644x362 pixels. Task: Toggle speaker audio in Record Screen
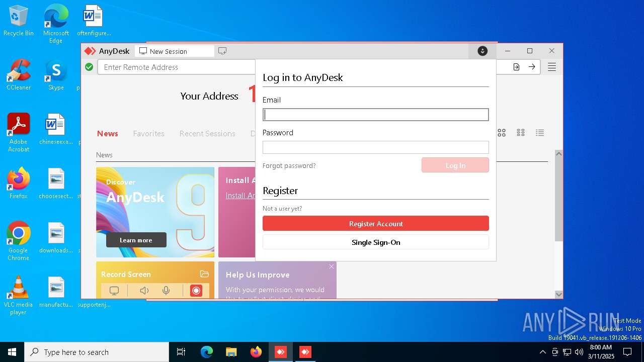coord(144,291)
